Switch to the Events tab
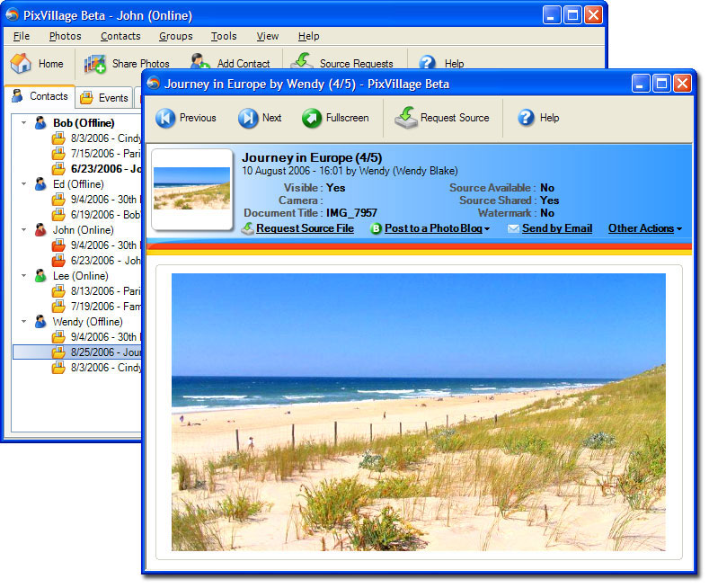Image resolution: width=709 pixels, height=588 pixels. coord(104,98)
